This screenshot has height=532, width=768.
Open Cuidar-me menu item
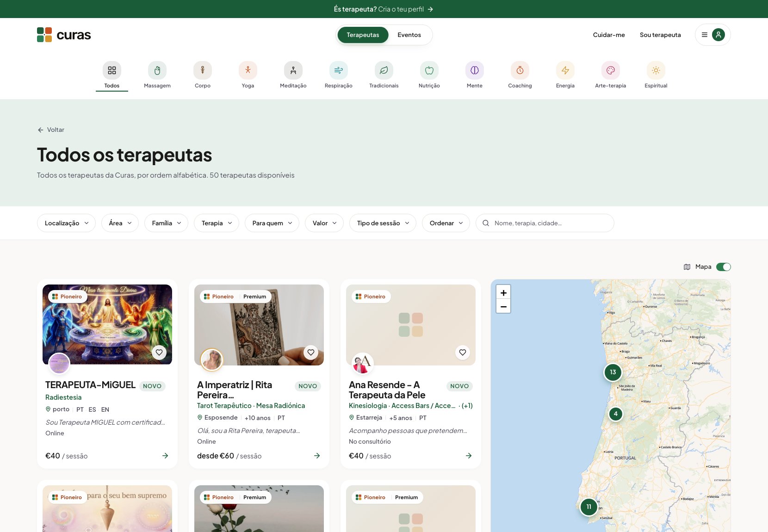609,35
